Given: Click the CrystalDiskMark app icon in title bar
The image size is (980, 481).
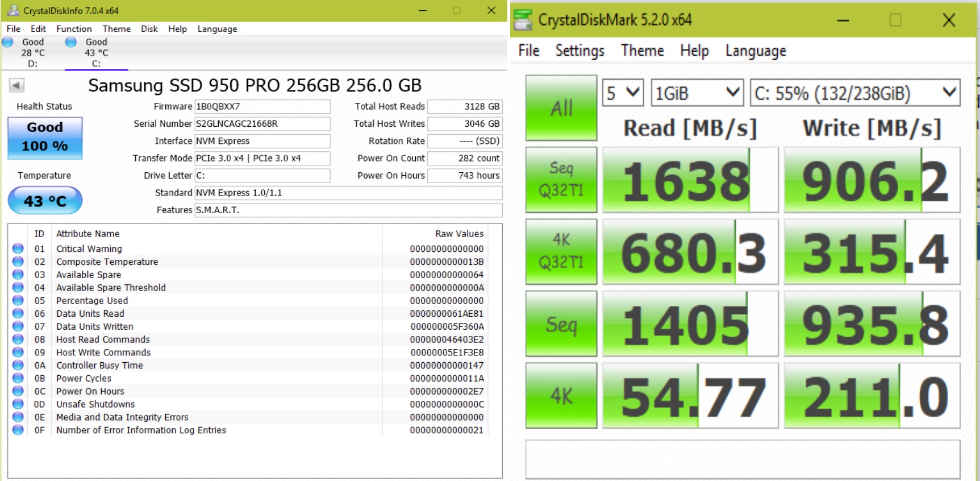Looking at the screenshot, I should click(x=523, y=20).
